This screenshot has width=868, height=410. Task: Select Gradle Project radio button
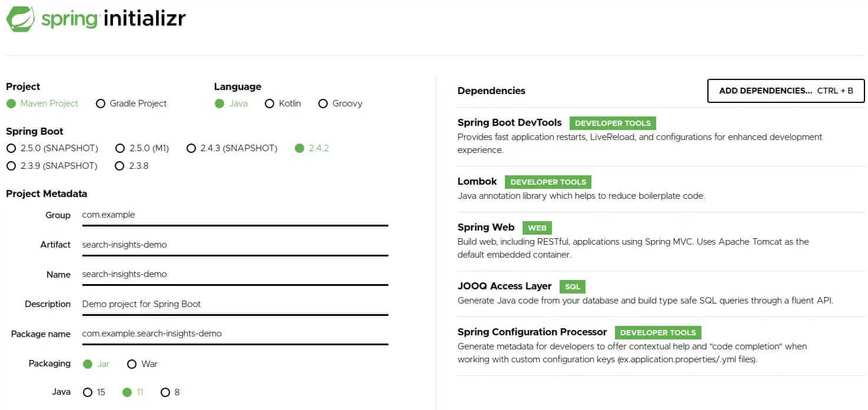(100, 104)
